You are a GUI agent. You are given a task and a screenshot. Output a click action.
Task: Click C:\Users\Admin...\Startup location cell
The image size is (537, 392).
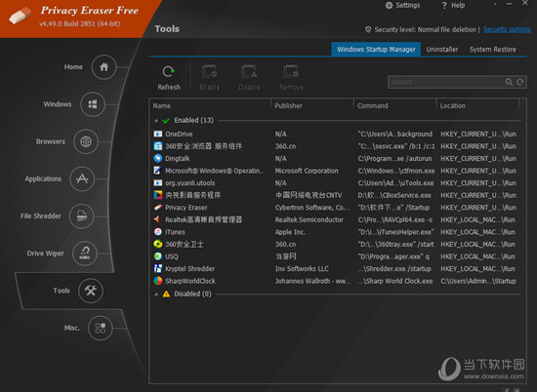pyautogui.click(x=478, y=281)
